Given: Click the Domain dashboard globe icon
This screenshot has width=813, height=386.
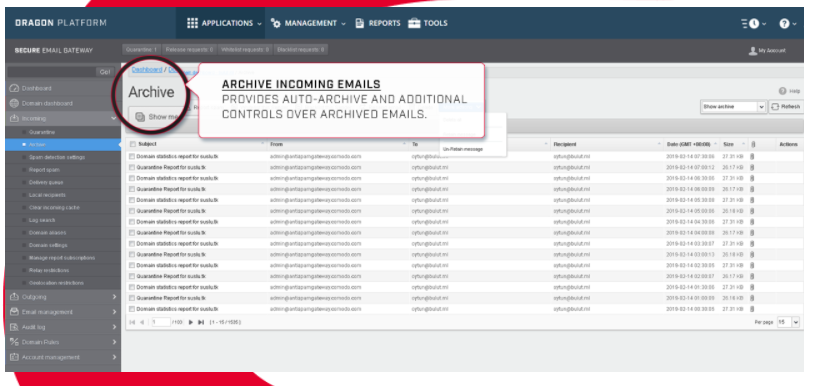Looking at the screenshot, I should [15, 103].
